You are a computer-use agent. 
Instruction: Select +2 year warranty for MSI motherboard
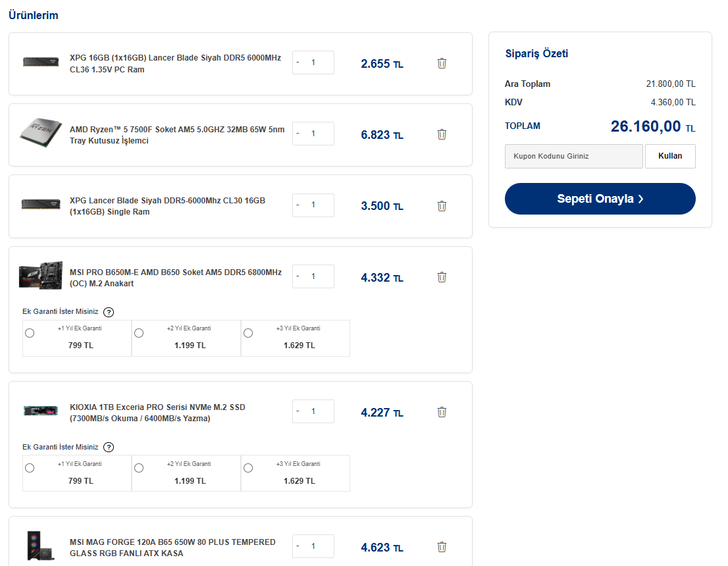point(139,333)
